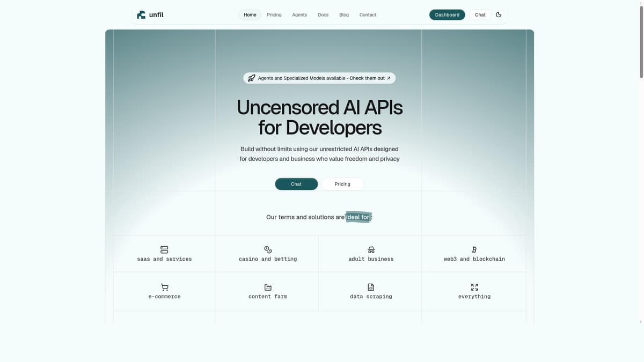Open the Pricing menu item in navbar

point(274,15)
